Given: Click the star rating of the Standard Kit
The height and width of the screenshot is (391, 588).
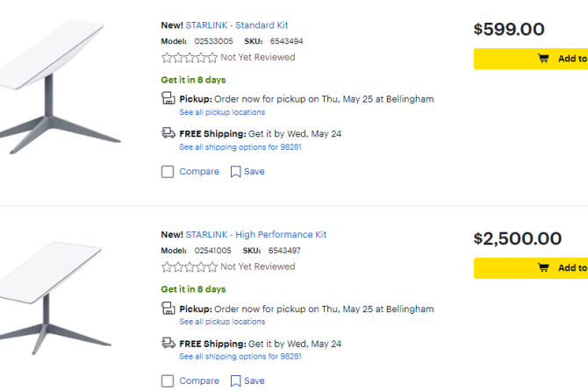Looking at the screenshot, I should click(190, 58).
